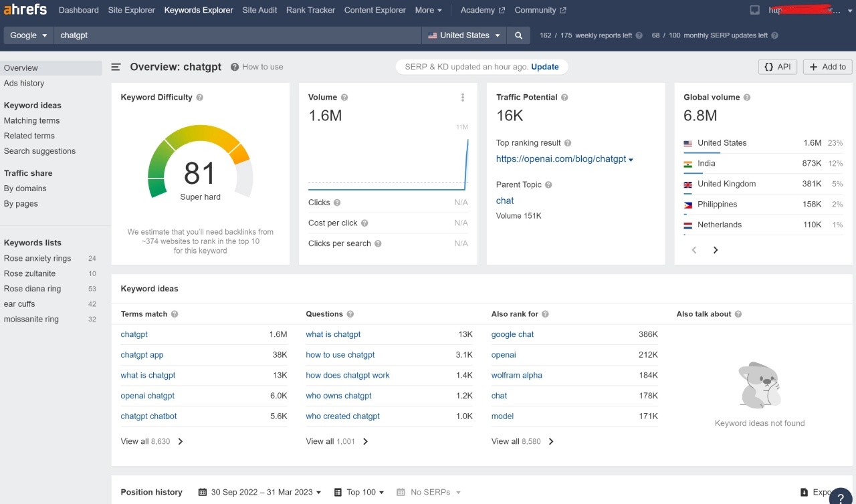This screenshot has width=856, height=504.
Task: Click Parent Topic info icon
Action: click(x=548, y=185)
